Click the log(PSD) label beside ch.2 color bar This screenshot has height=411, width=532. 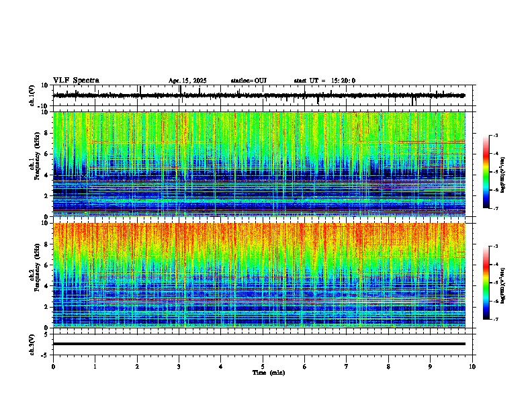[x=503, y=285]
